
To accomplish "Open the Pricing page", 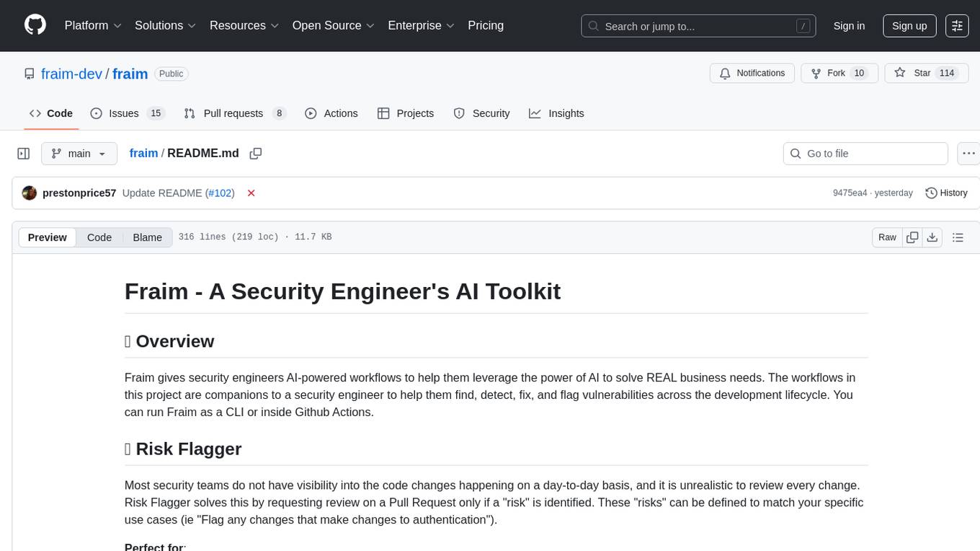I will point(486,25).
